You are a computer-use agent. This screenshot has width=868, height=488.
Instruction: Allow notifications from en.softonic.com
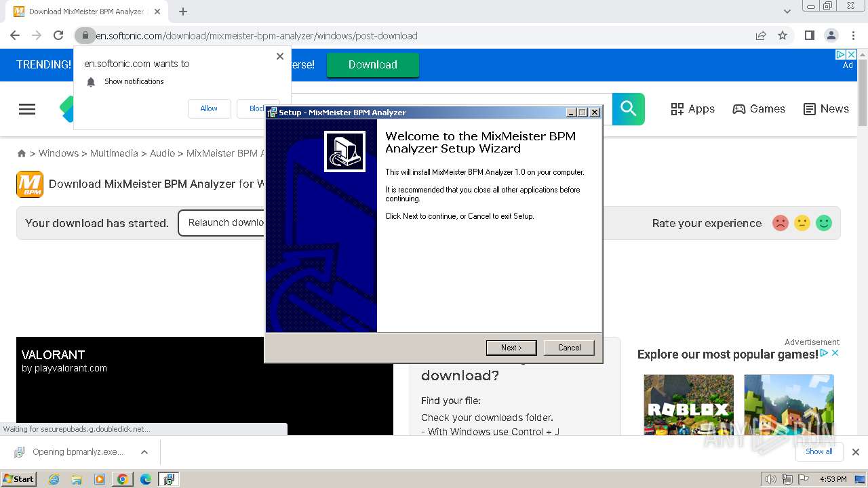click(x=209, y=108)
